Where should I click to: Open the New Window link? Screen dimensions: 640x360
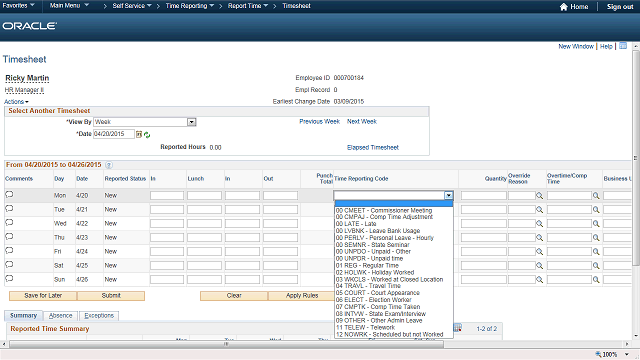pos(576,47)
